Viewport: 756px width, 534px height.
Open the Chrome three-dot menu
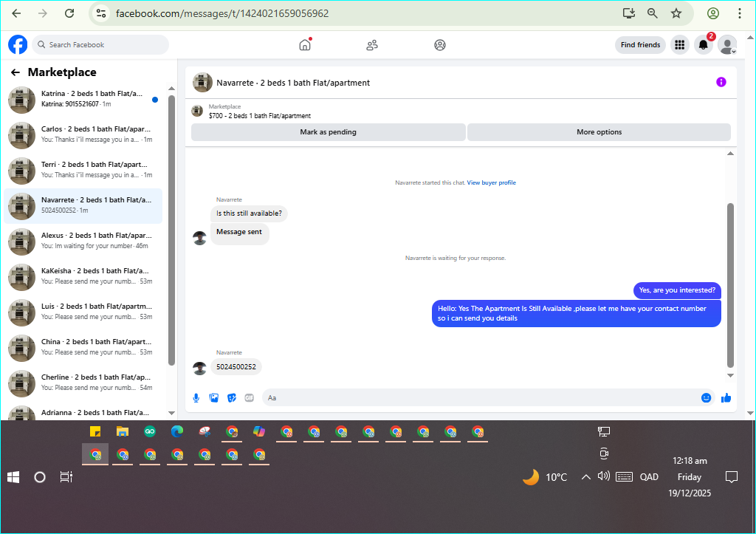pyautogui.click(x=739, y=13)
